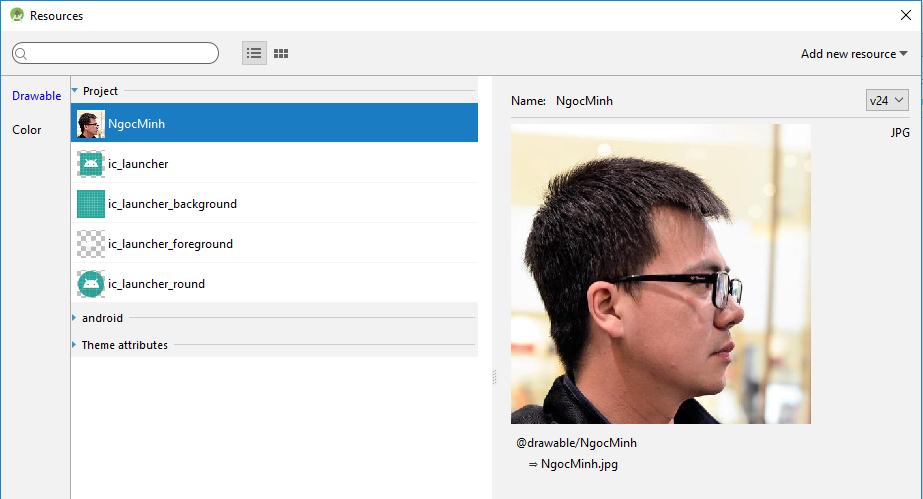
Task: Open the Add new resource dropdown
Action: (854, 54)
